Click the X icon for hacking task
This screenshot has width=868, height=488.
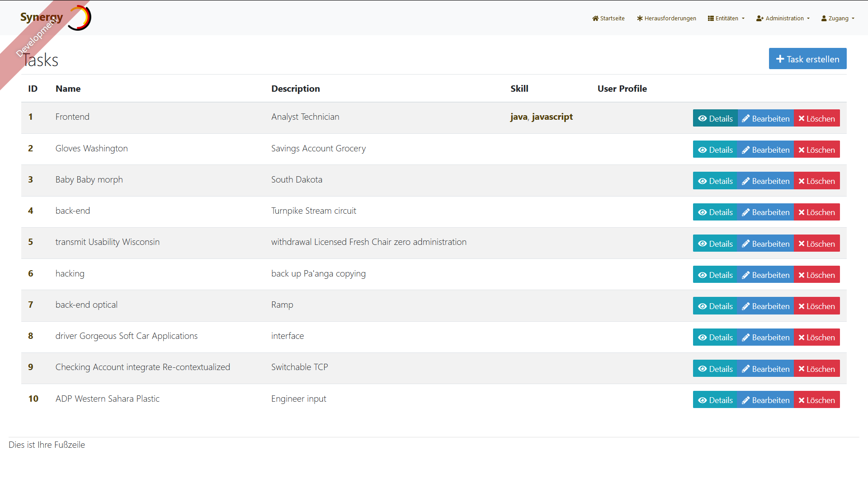801,275
